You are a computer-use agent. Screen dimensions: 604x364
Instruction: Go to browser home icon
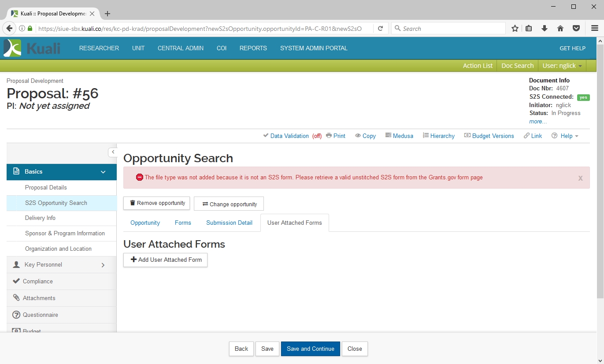[x=560, y=29]
